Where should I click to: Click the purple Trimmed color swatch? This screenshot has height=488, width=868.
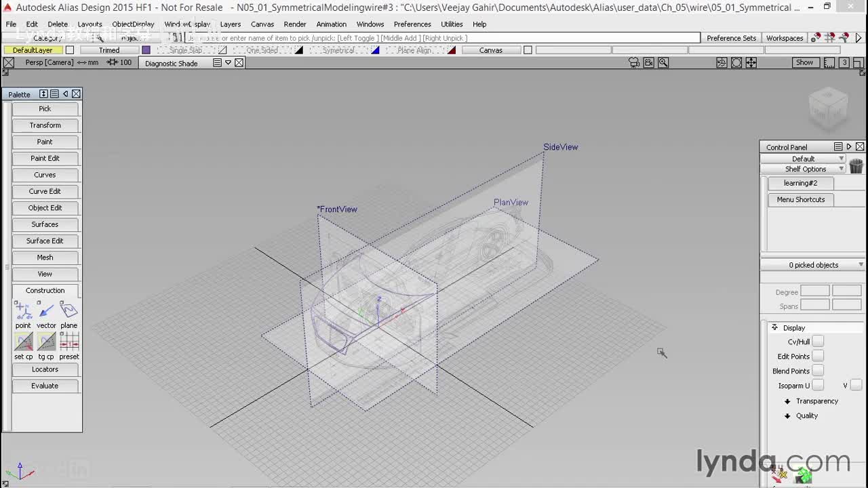pyautogui.click(x=146, y=50)
